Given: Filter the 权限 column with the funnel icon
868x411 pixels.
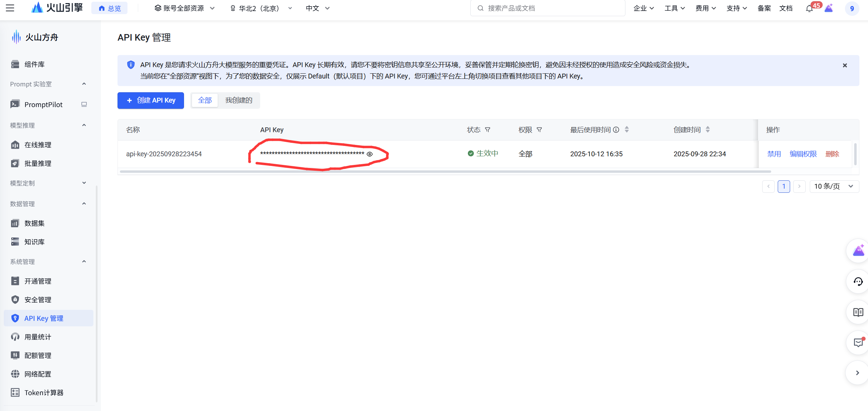Looking at the screenshot, I should click(539, 130).
